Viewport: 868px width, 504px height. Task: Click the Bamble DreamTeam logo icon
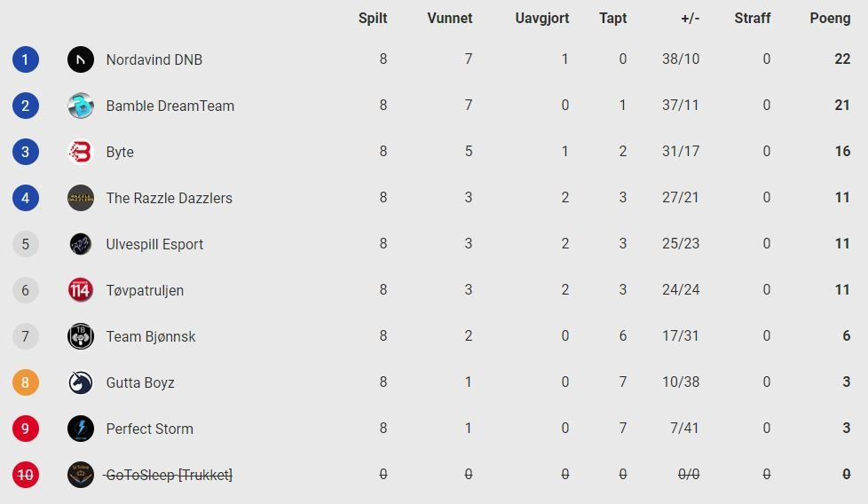click(81, 106)
